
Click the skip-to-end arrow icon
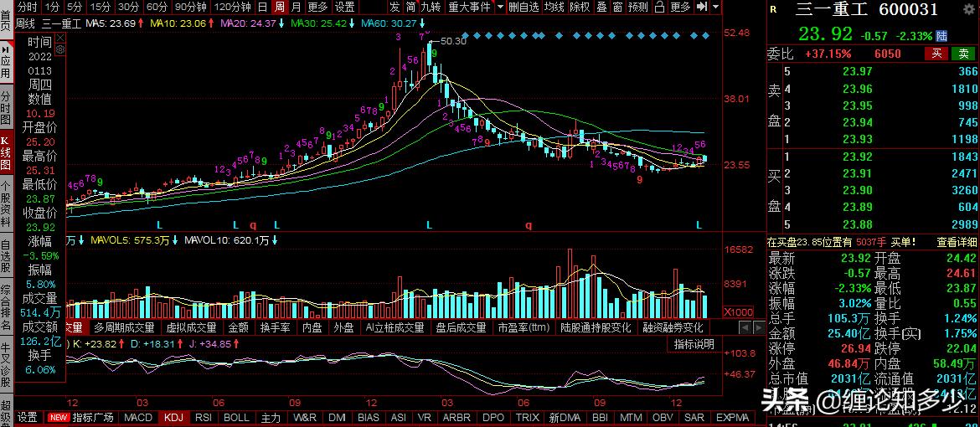pos(703,7)
